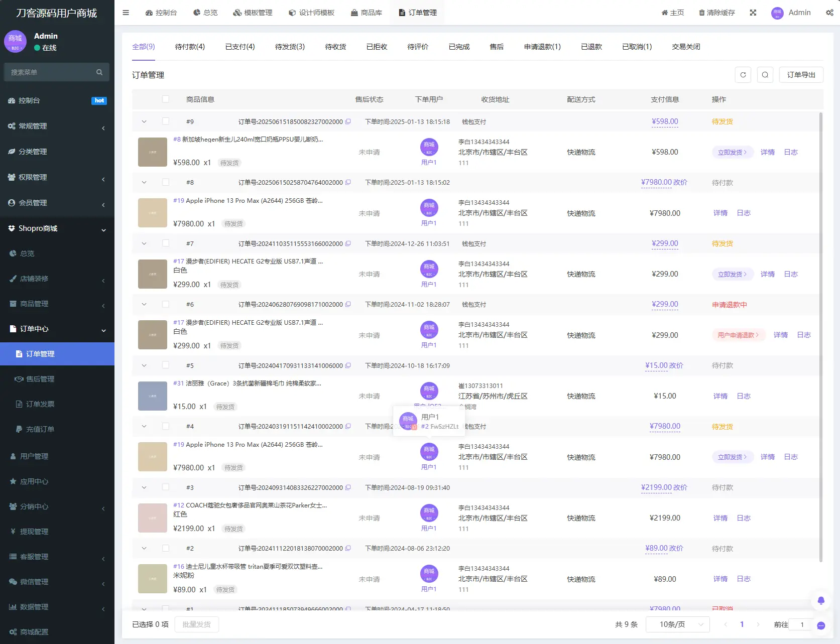Screen dimensions: 840x644
Task: Open the 已退款 orders tab
Action: point(590,46)
